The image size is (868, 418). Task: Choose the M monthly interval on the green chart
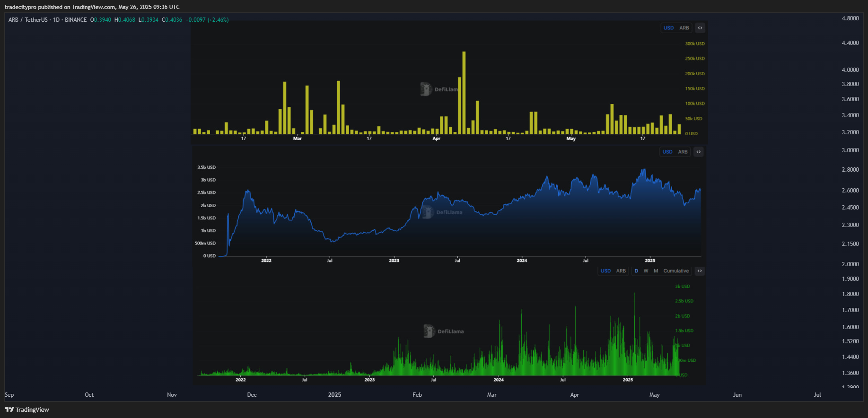click(656, 271)
